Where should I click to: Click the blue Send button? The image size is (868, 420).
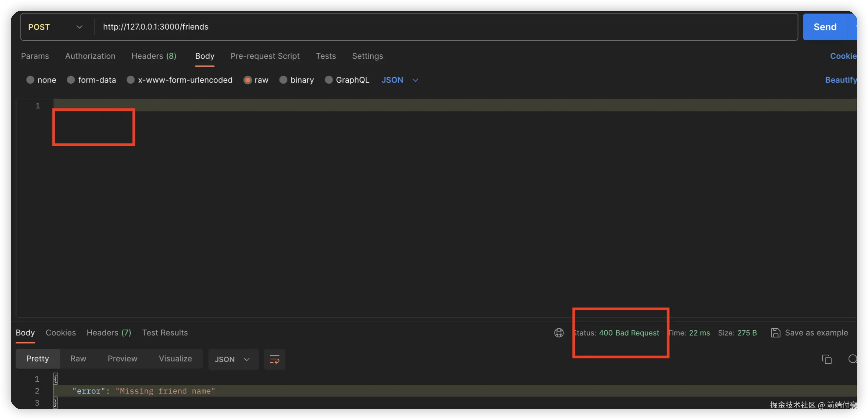point(825,27)
